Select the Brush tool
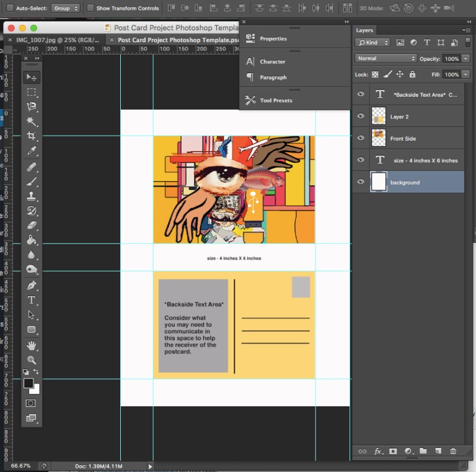Screen dimensions: 476x472 click(x=31, y=181)
